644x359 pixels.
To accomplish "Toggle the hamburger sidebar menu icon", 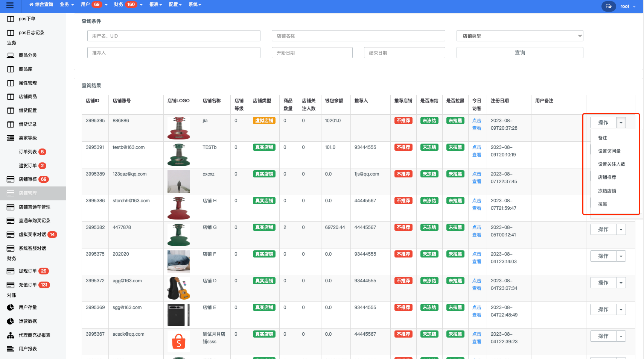I will [10, 5].
